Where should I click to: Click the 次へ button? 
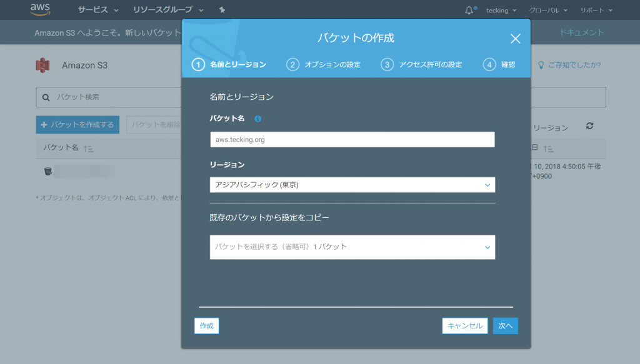(505, 326)
